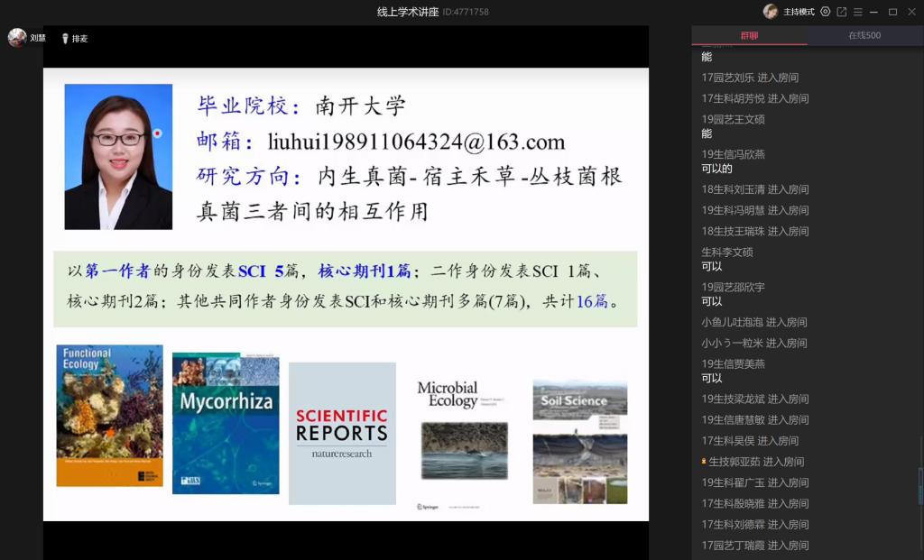
Task: Click the host profile avatar in title bar
Action: click(x=770, y=12)
